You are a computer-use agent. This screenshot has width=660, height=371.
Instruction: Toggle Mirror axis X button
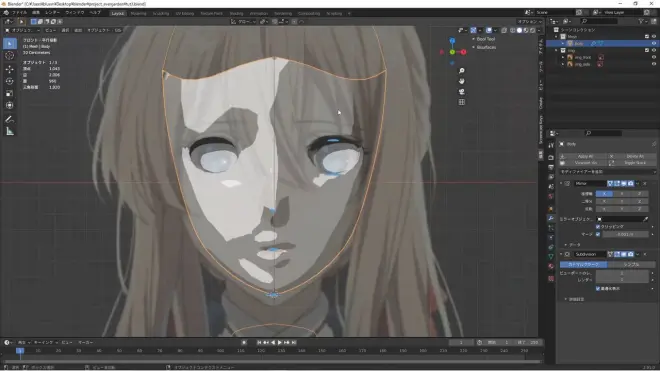(x=604, y=194)
